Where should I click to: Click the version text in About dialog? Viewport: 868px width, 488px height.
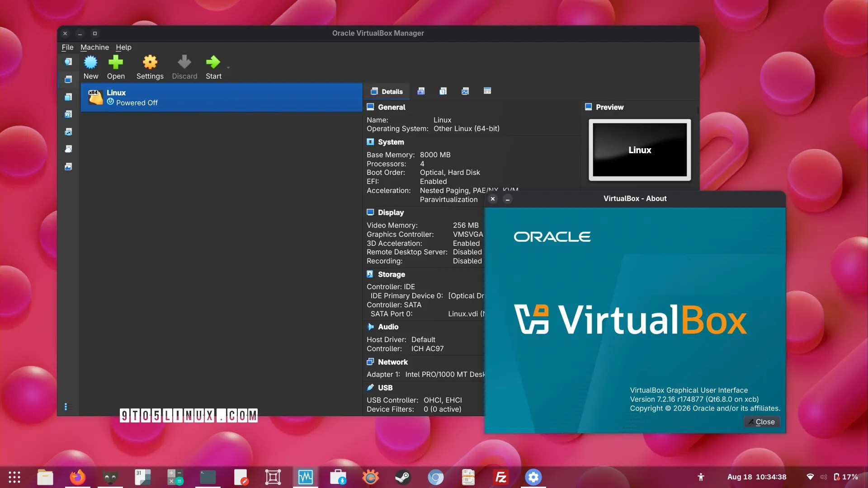694,399
